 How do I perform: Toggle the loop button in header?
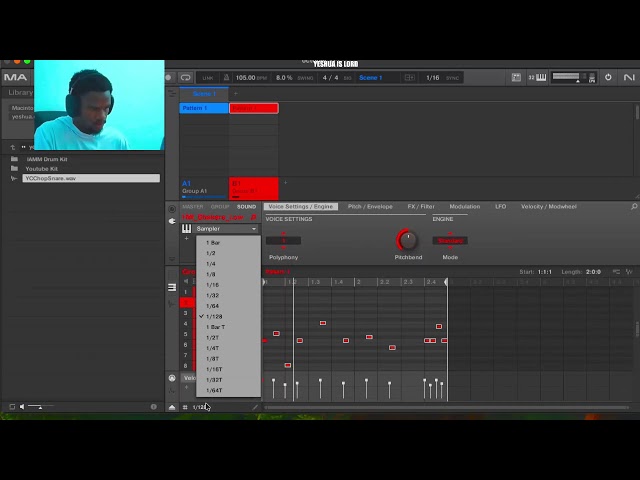pyautogui.click(x=186, y=78)
